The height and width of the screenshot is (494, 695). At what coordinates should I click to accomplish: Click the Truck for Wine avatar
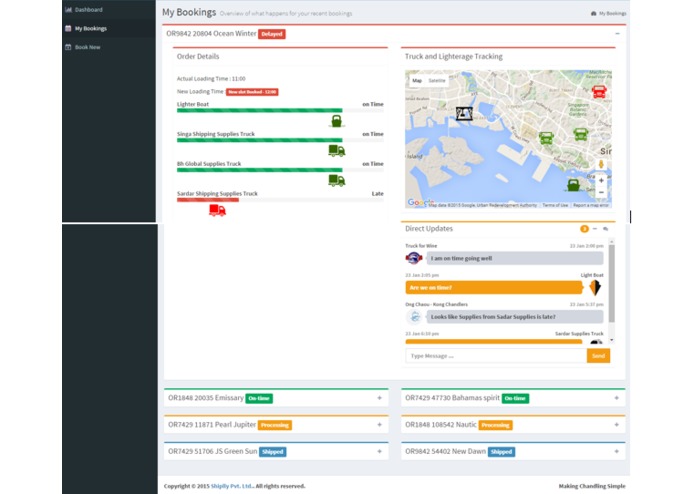(x=414, y=258)
